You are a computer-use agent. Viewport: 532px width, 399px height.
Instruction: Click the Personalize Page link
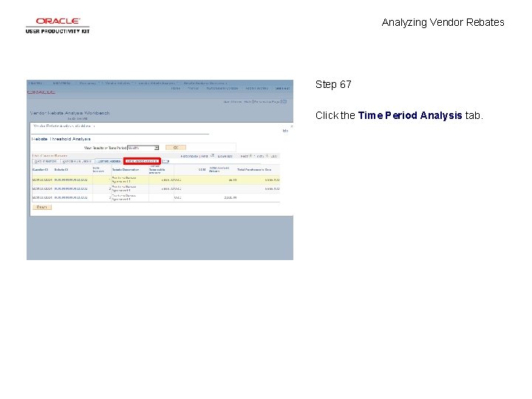(267, 102)
